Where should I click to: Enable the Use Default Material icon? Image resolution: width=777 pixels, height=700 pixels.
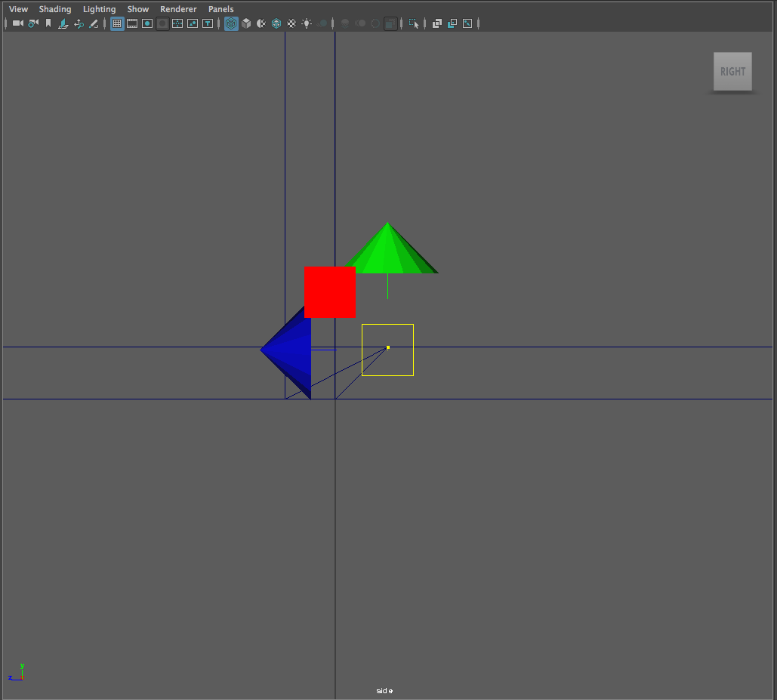[x=261, y=23]
